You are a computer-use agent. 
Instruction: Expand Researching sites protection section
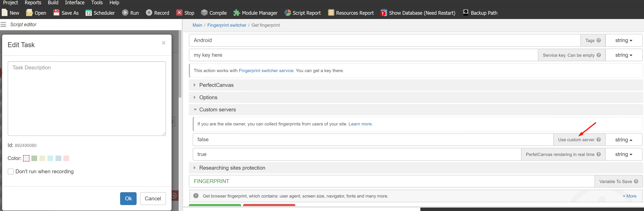pos(232,168)
